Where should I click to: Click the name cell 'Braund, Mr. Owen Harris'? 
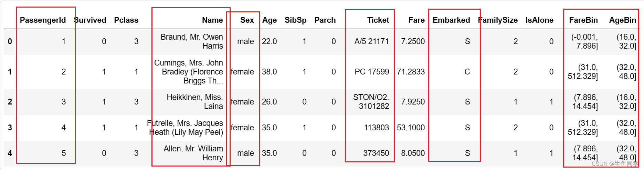(192, 41)
